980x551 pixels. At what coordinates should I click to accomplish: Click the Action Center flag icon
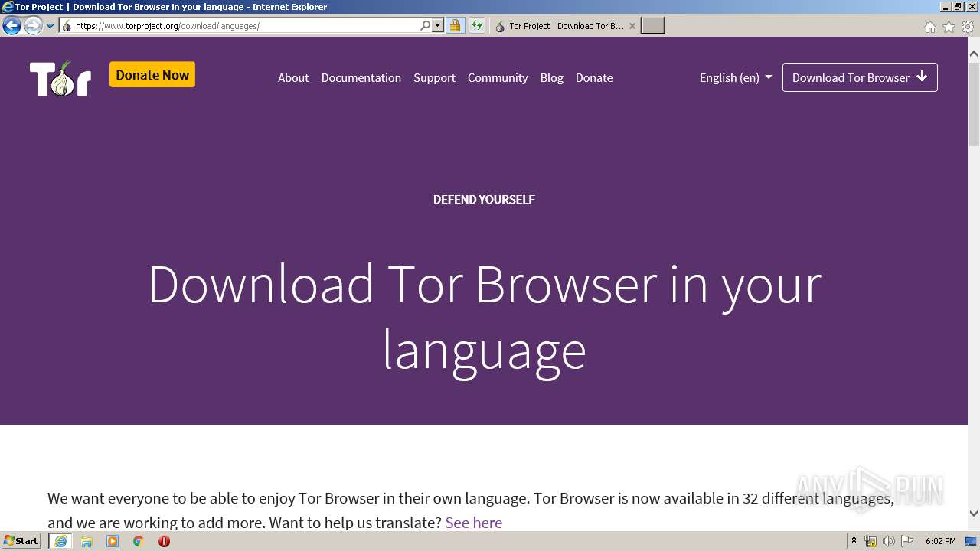point(907,541)
